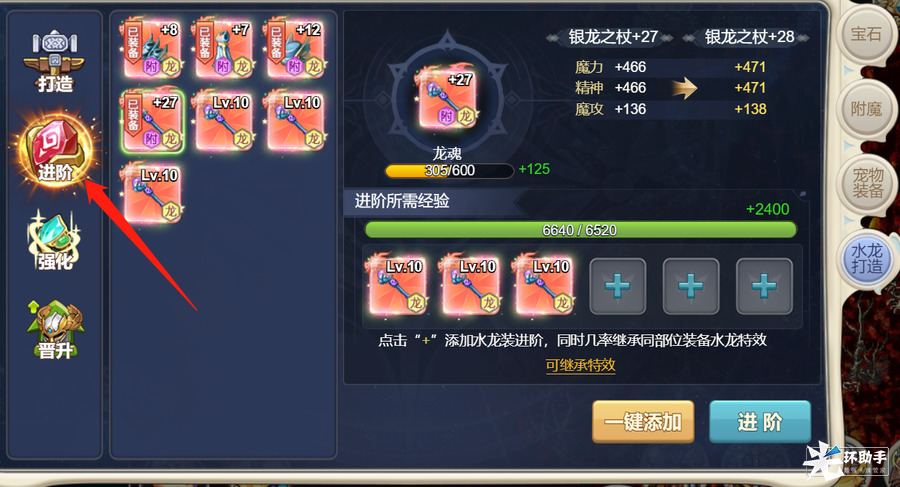Open the 强化 enhancement icon

(55, 241)
